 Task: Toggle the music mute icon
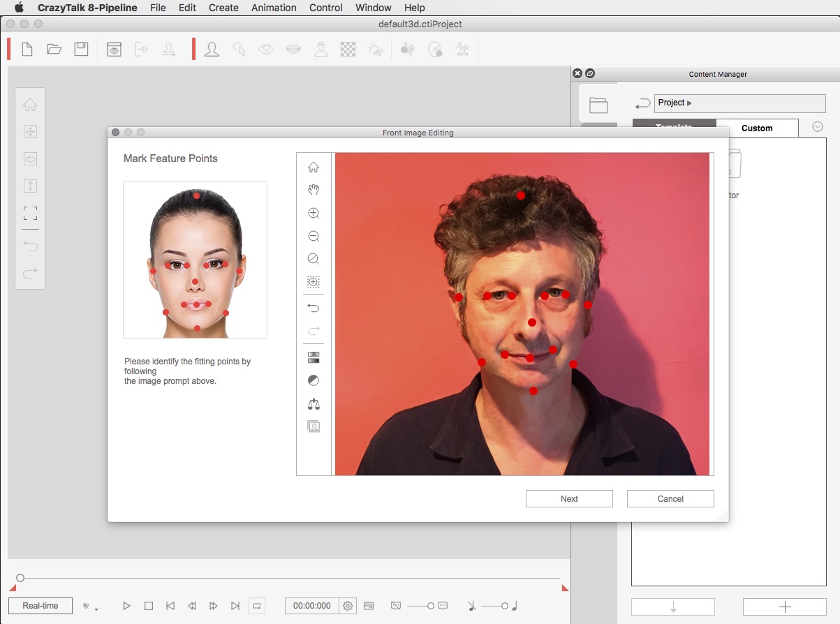pyautogui.click(x=472, y=606)
